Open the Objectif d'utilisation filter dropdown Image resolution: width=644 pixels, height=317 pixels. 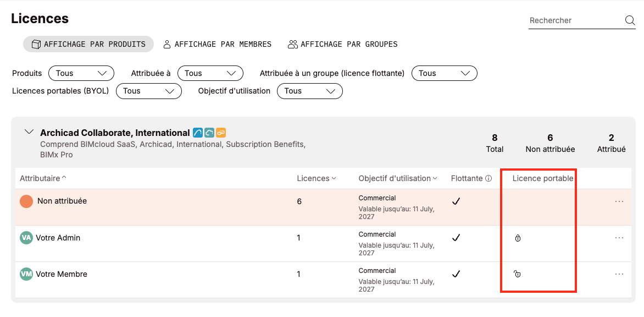tap(310, 91)
